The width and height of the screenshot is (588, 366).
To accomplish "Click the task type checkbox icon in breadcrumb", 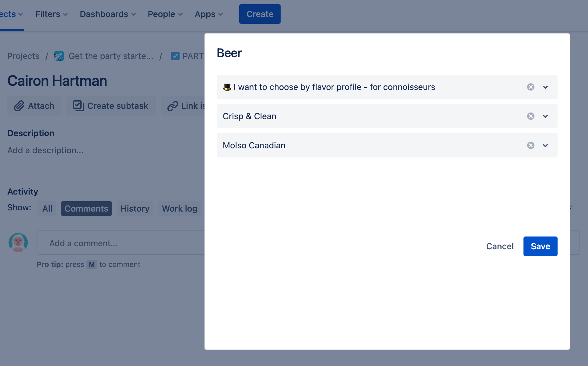I will (x=175, y=56).
